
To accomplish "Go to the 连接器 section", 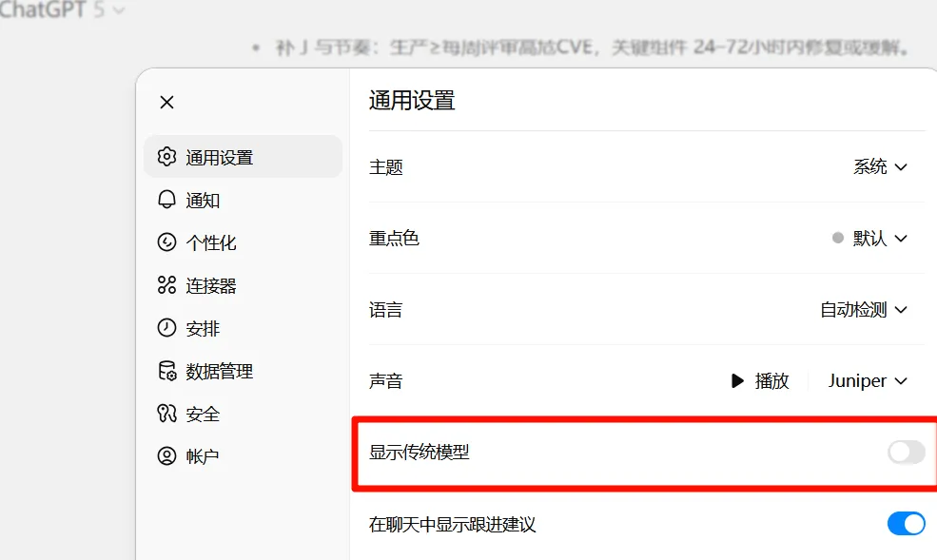I will [x=243, y=285].
